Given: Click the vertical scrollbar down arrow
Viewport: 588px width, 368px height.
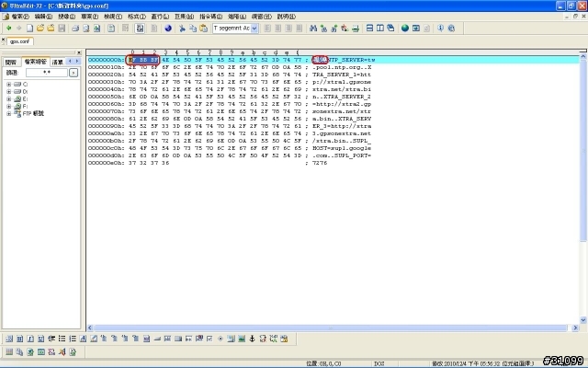Looking at the screenshot, I should tap(583, 320).
